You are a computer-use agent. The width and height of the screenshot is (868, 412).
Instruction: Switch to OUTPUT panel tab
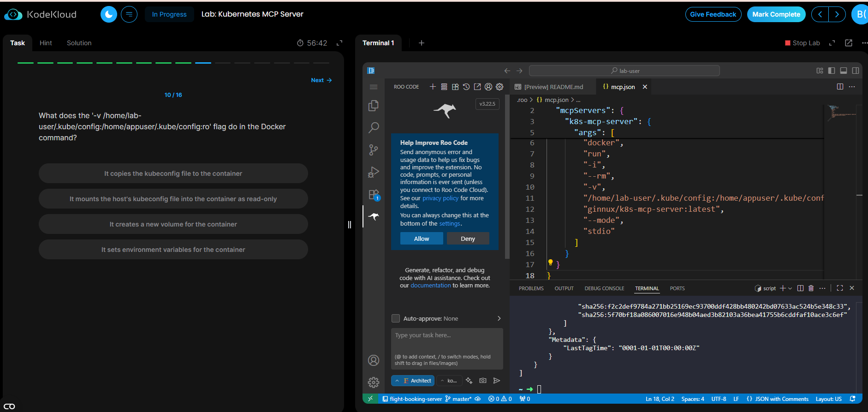coord(564,288)
